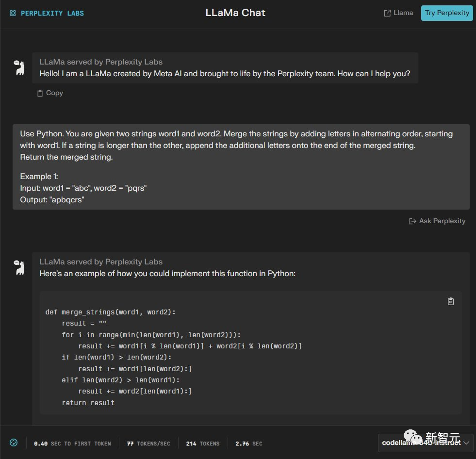Click the user prompt message box

point(241,166)
